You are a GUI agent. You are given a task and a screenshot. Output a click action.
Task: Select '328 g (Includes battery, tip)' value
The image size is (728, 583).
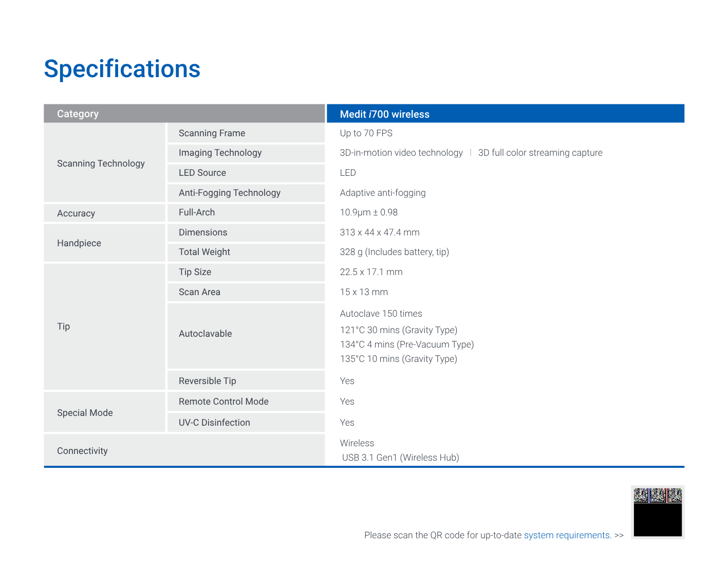tap(395, 252)
